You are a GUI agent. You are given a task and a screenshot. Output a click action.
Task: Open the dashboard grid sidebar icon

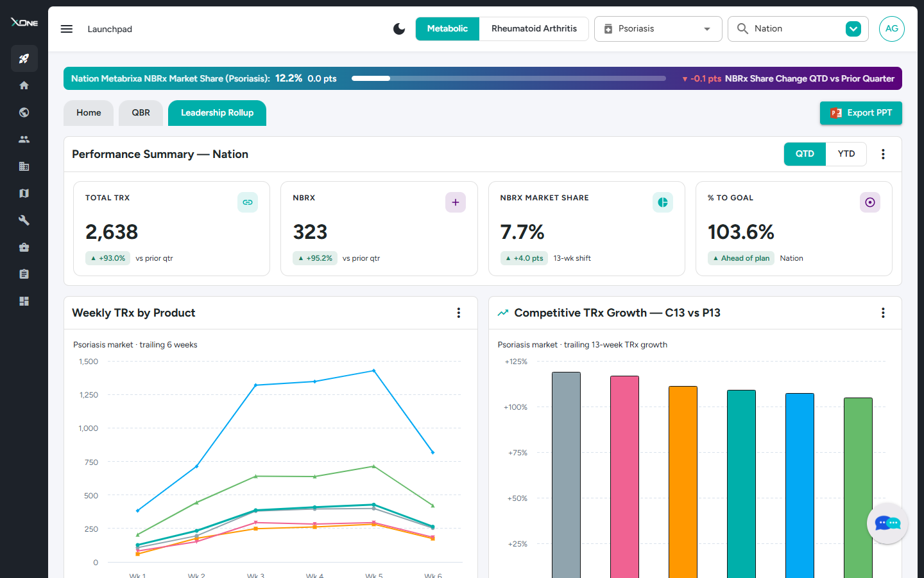coord(24,301)
